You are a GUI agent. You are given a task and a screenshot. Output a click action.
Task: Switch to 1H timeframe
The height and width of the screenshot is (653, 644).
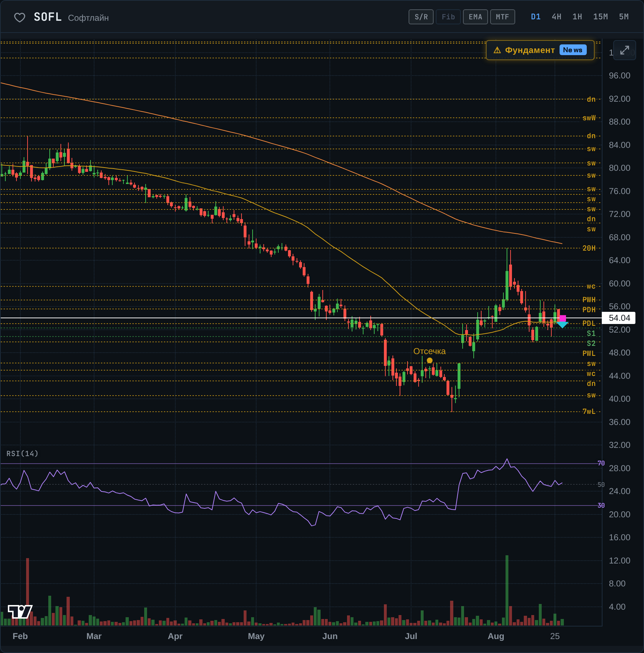pyautogui.click(x=577, y=17)
